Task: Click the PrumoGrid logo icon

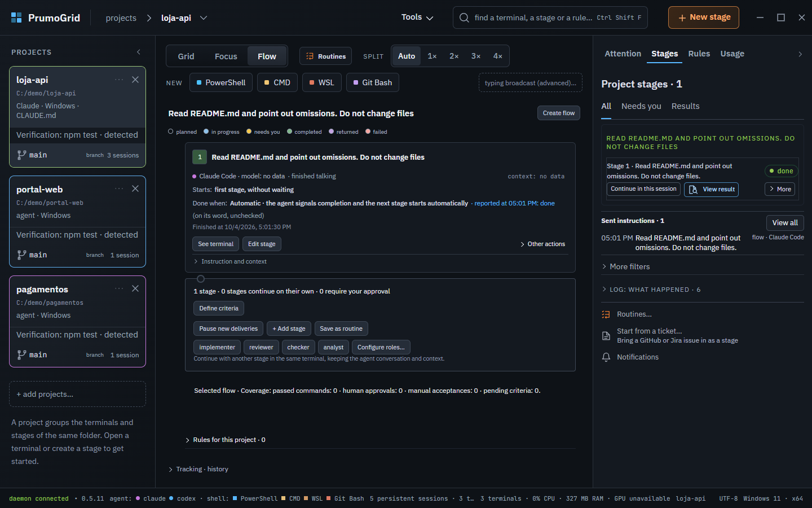Action: click(x=16, y=17)
